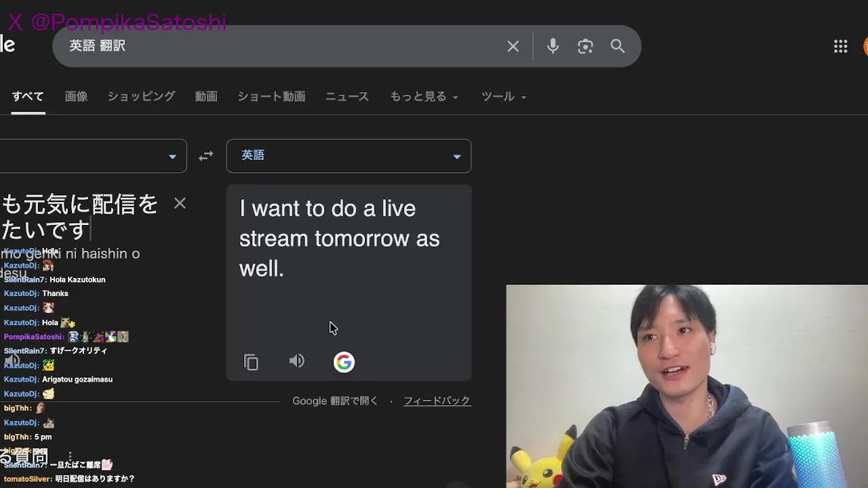Click the Google G icon under translation
This screenshot has width=868, height=488.
coord(344,362)
